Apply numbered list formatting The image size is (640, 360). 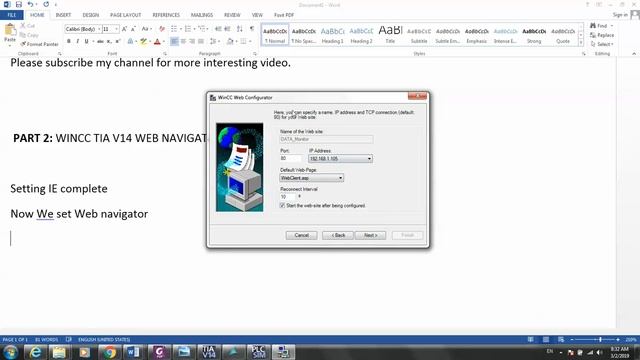click(x=189, y=29)
